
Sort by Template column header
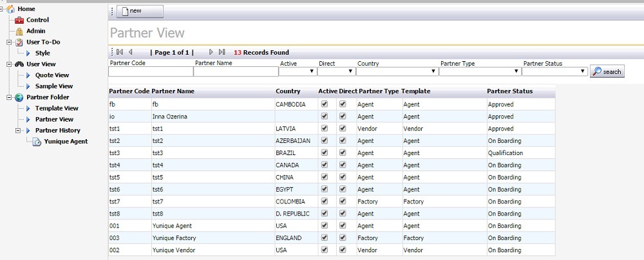415,91
